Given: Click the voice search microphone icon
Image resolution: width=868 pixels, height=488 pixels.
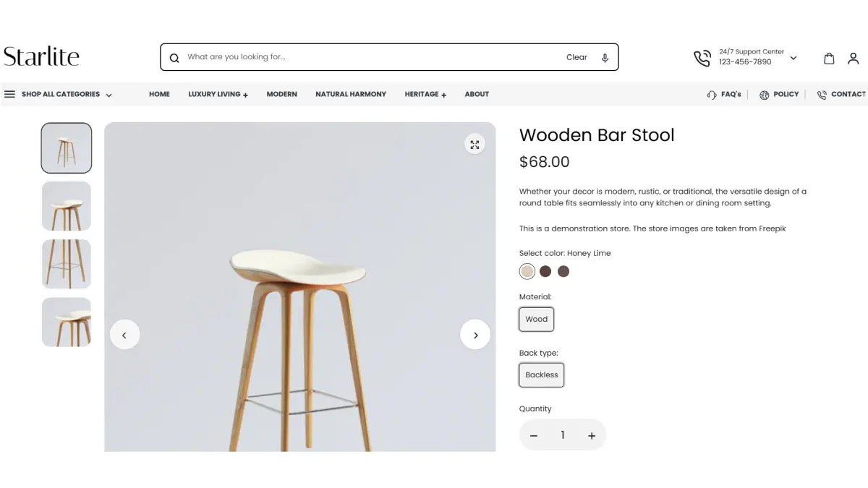Looking at the screenshot, I should (605, 57).
